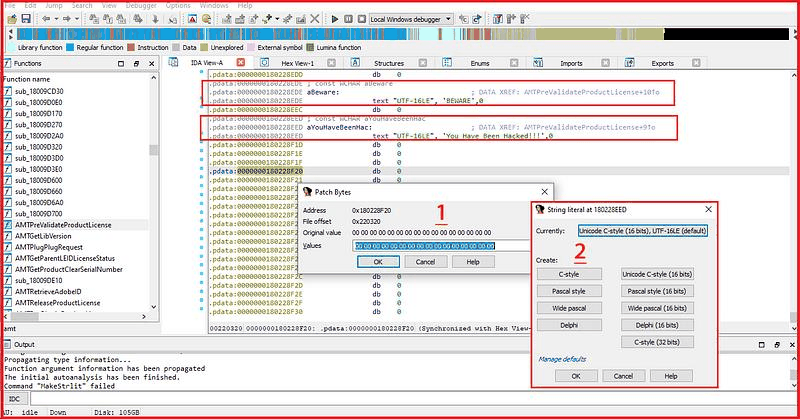Close the Hex View-1 tab
800x419 pixels.
pyautogui.click(x=331, y=63)
